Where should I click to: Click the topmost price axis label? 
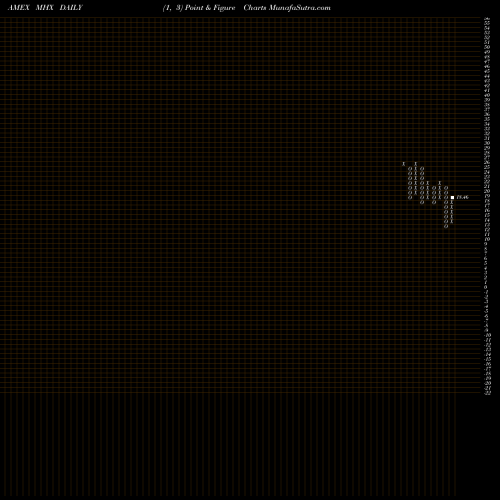pyautogui.click(x=487, y=19)
